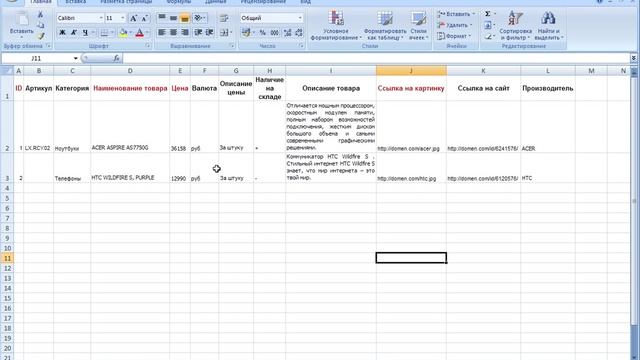Open the Name Box dropdown arrow

76,58
